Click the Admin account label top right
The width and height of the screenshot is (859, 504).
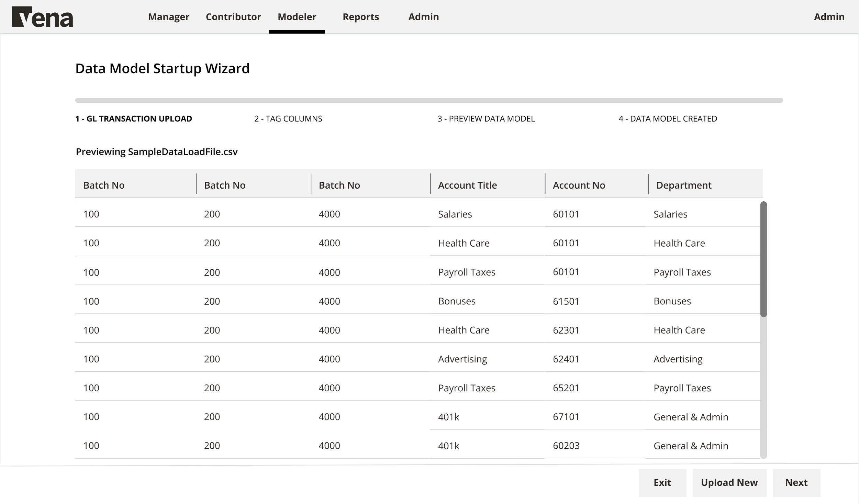[829, 16]
